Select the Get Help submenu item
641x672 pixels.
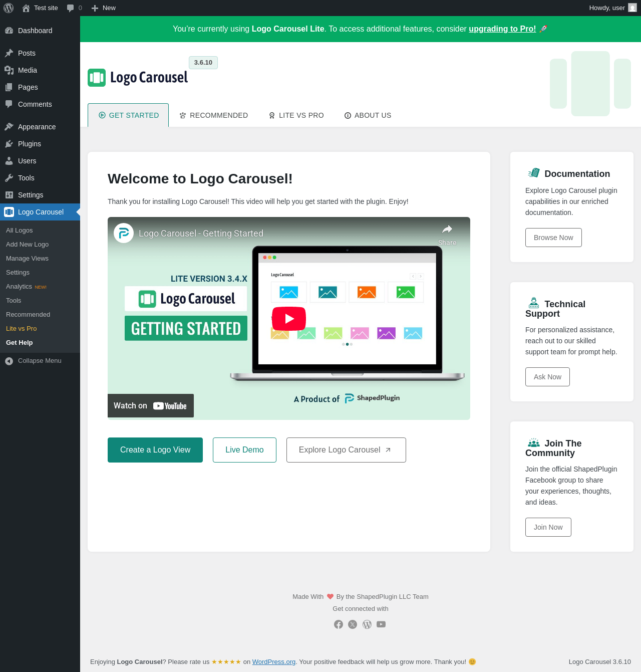tap(40, 343)
